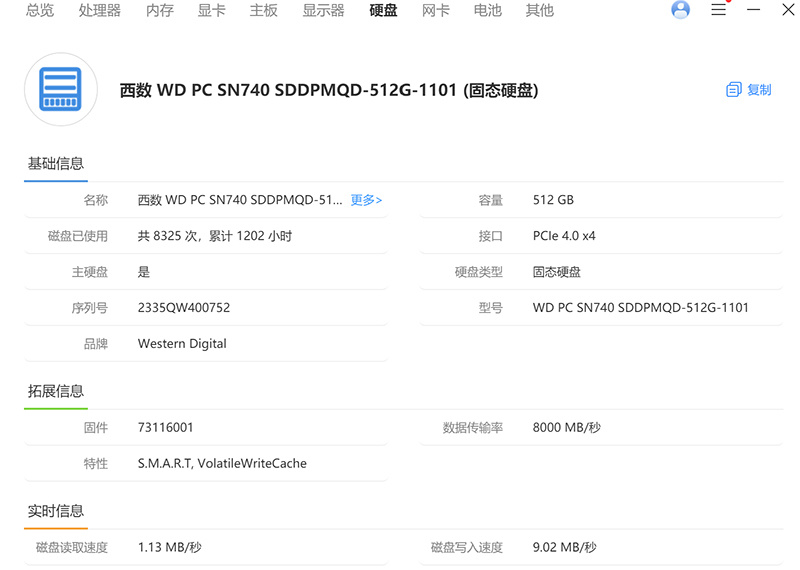Click the 容量 field label
Viewport: 800px width, 570px height.
click(x=490, y=200)
